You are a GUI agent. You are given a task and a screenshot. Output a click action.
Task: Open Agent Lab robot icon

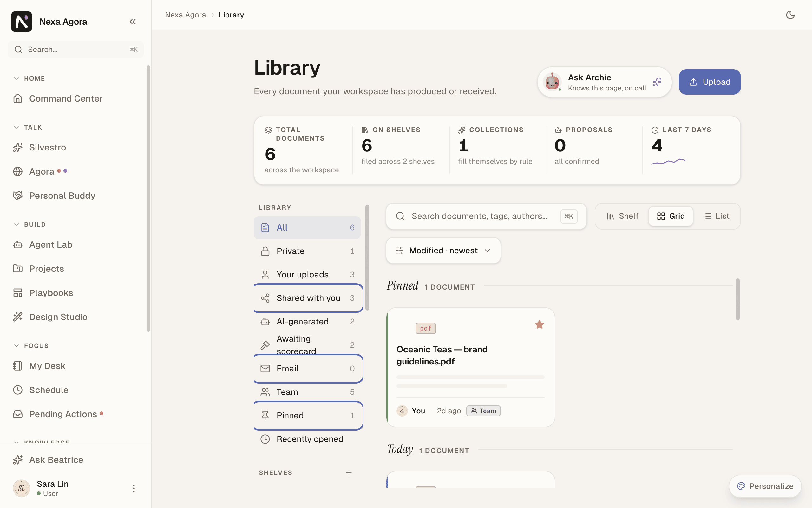[x=18, y=244]
